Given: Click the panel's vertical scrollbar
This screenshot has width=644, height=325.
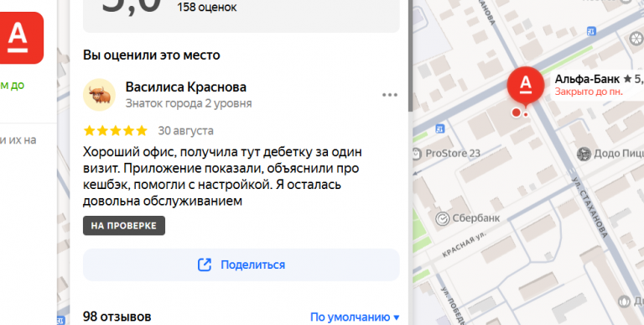Looking at the screenshot, I should coord(410,55).
